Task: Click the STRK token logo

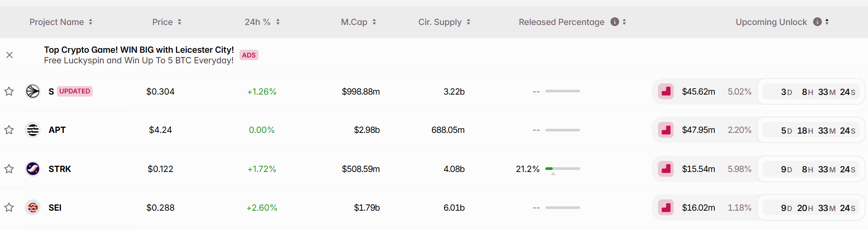Action: 33,169
